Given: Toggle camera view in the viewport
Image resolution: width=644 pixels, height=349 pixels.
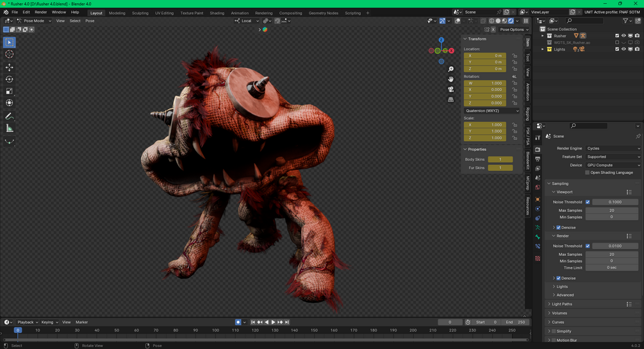Looking at the screenshot, I should coord(451,89).
